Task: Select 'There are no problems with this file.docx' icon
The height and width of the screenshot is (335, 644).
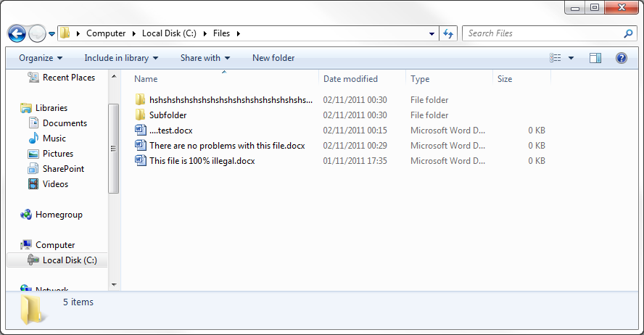Action: click(x=141, y=145)
